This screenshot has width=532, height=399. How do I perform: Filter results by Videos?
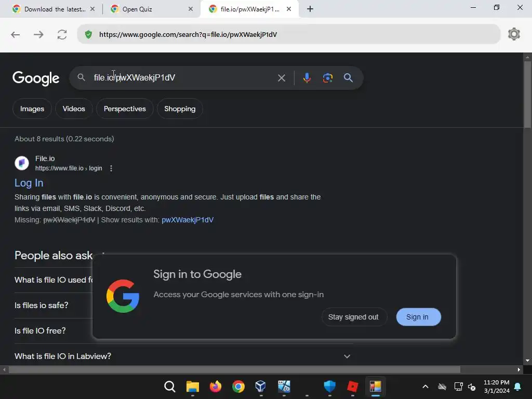pyautogui.click(x=74, y=109)
